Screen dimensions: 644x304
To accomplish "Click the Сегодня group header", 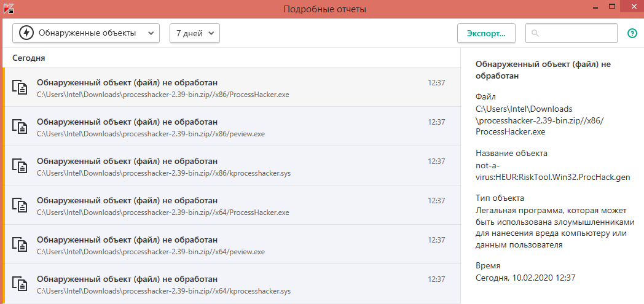I will pos(28,58).
